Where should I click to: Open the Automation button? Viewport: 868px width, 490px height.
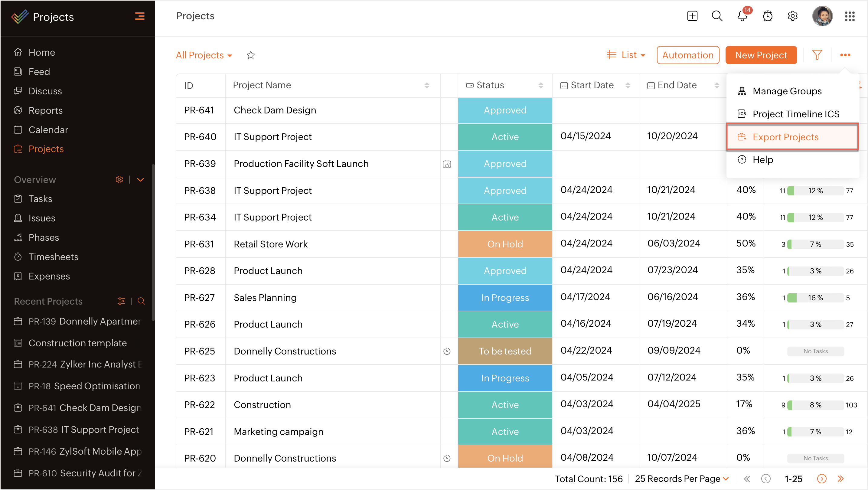(x=688, y=55)
